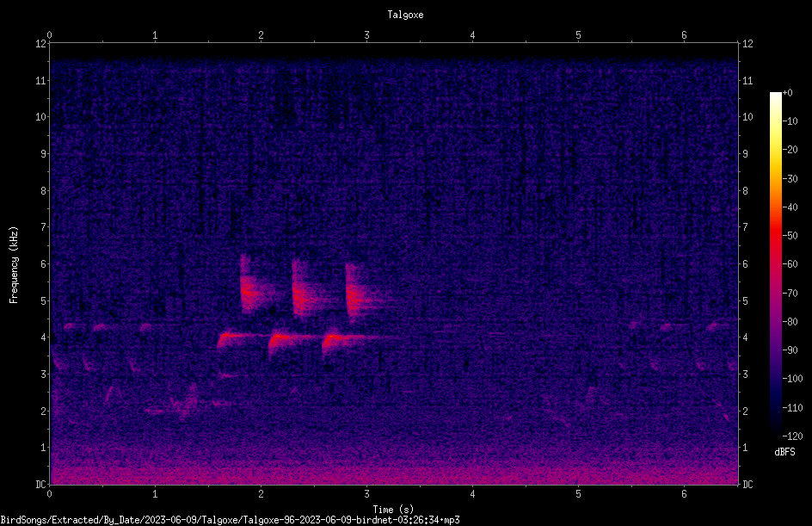Image resolution: width=812 pixels, height=526 pixels.
Task: Click the DC label on the left axis
Action: pos(41,485)
